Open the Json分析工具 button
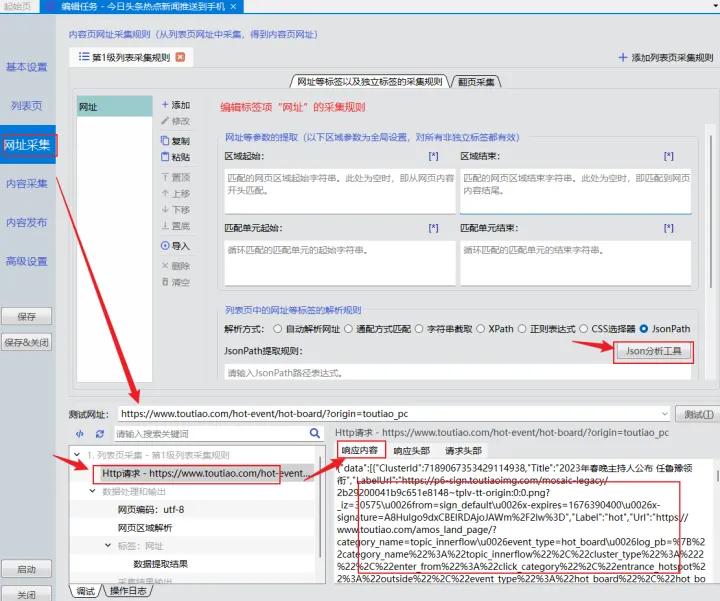720x601 pixels. [653, 352]
